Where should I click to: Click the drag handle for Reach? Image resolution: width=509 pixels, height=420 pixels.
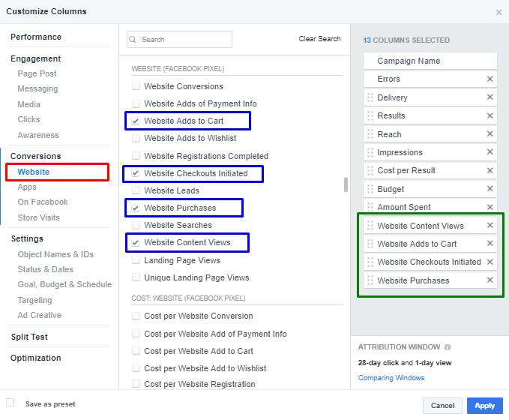click(370, 134)
